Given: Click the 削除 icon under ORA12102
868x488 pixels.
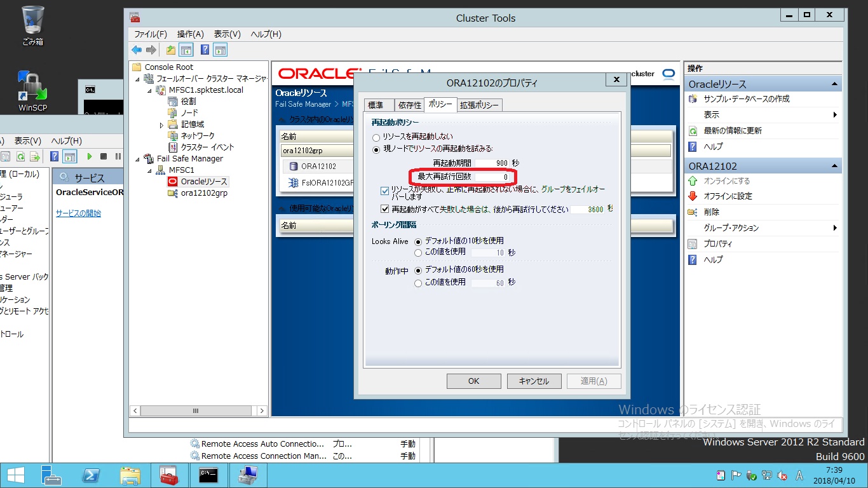Looking at the screenshot, I should point(692,213).
